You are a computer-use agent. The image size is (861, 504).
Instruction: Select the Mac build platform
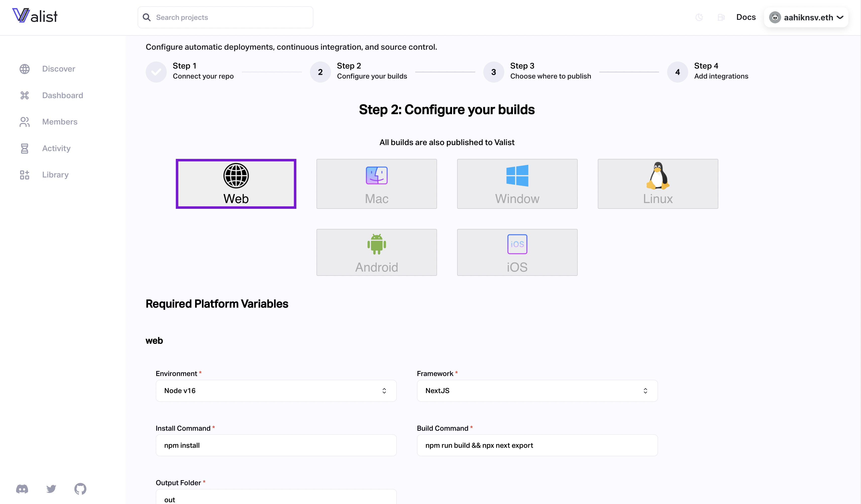point(376,184)
